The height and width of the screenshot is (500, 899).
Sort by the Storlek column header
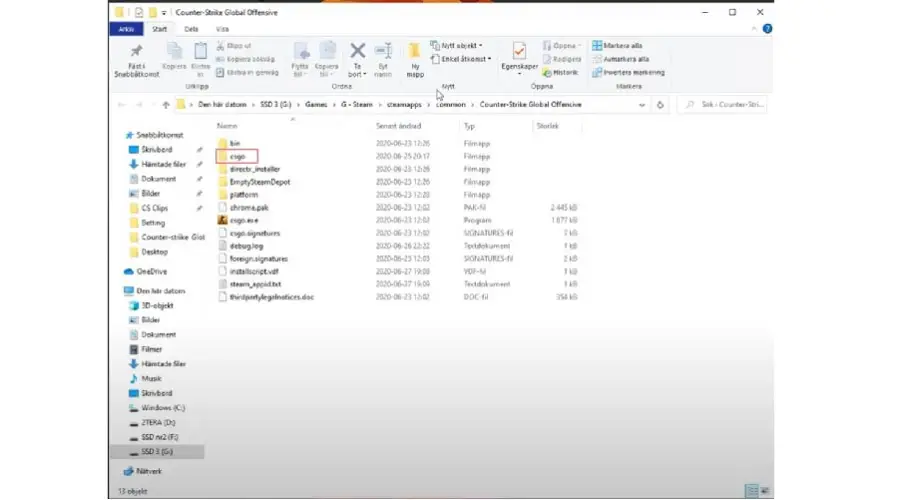[x=548, y=126]
